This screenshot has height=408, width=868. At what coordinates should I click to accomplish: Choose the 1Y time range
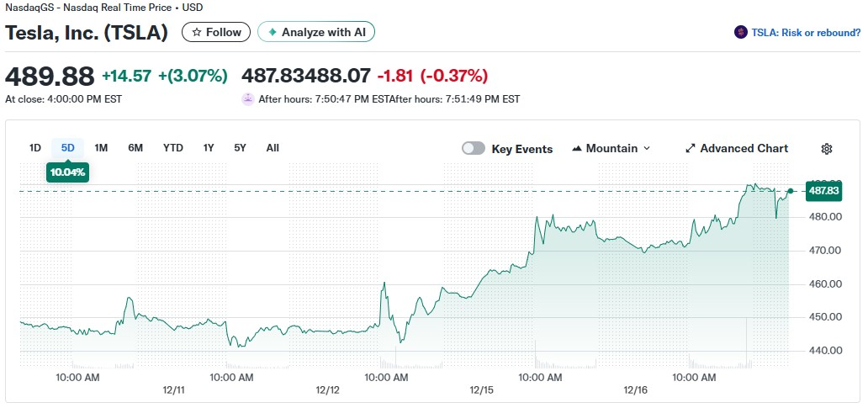click(209, 148)
